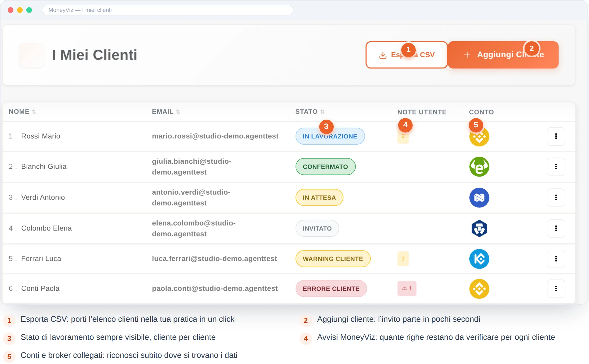Click Nexo account icon for Verdi Antonio
This screenshot has height=364, width=589.
click(479, 197)
